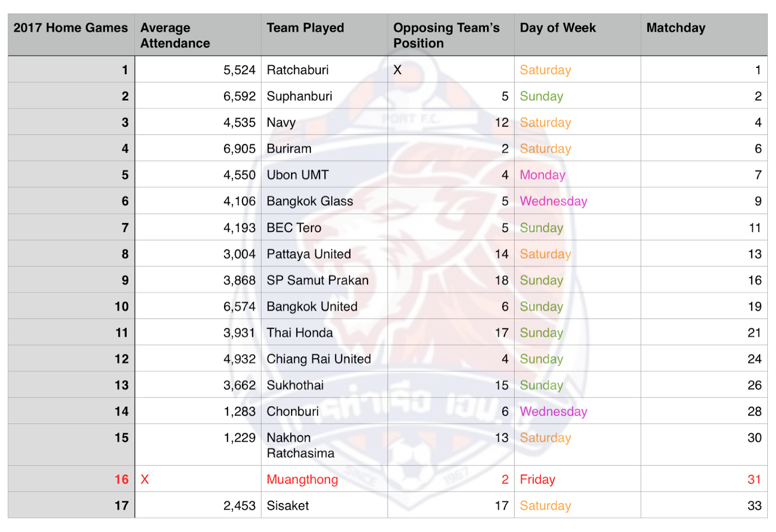Click the Chiang Rai United cell
The image size is (776, 532).
point(324,359)
